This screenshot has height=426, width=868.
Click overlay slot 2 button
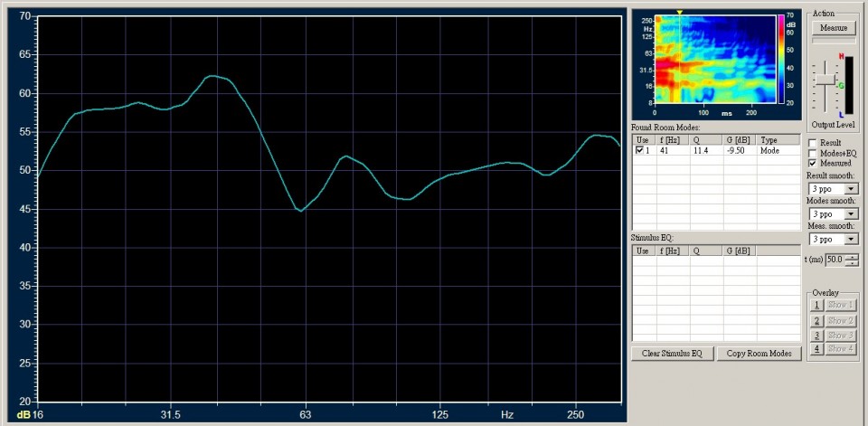pyautogui.click(x=816, y=320)
